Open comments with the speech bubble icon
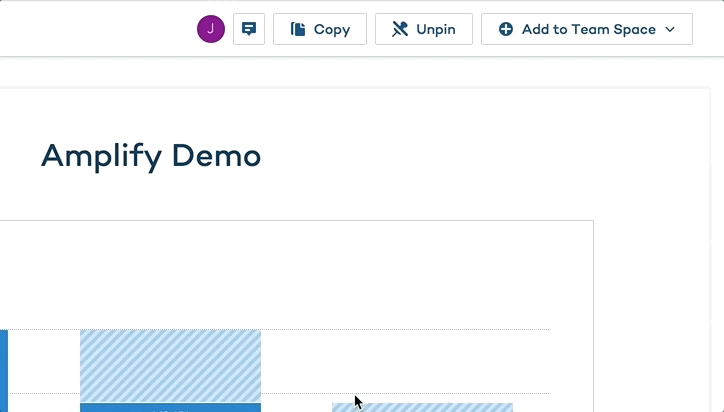This screenshot has width=724, height=412. click(249, 29)
